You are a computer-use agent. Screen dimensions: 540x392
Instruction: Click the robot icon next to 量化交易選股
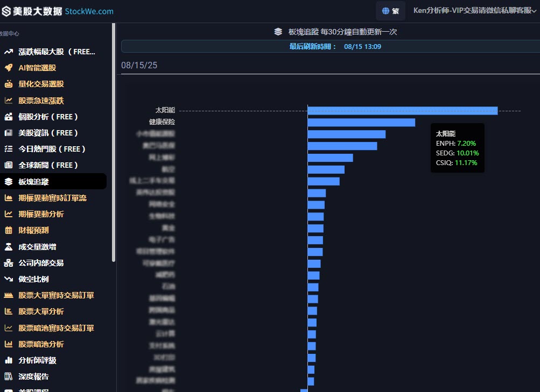click(9, 84)
